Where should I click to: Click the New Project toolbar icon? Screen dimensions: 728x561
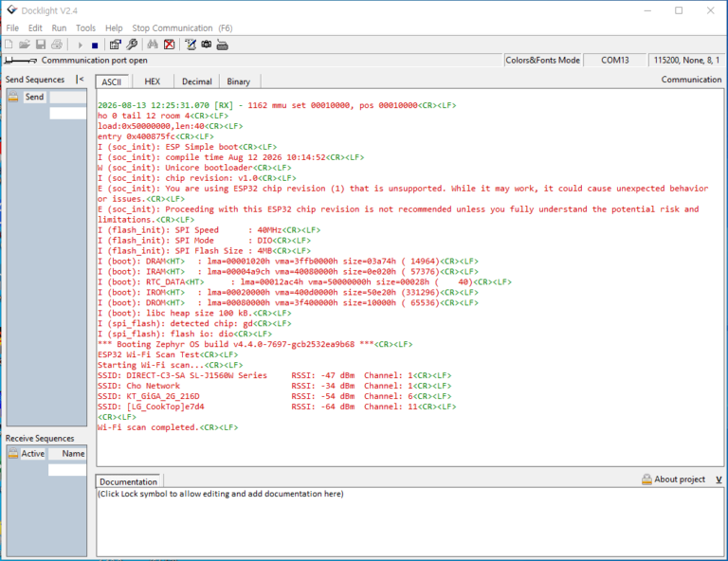(9, 45)
